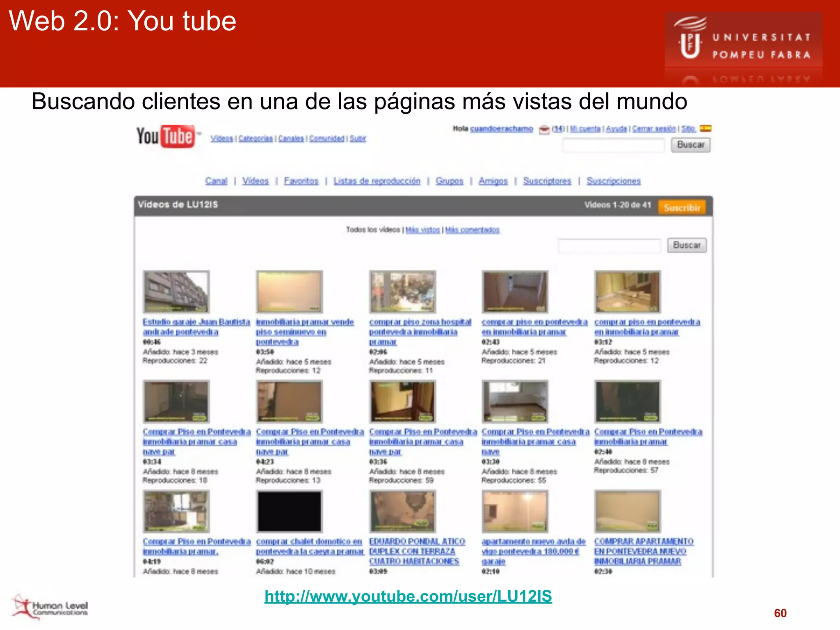Click the Todos los vídeos label
This screenshot has height=630, width=840.
pos(373,230)
